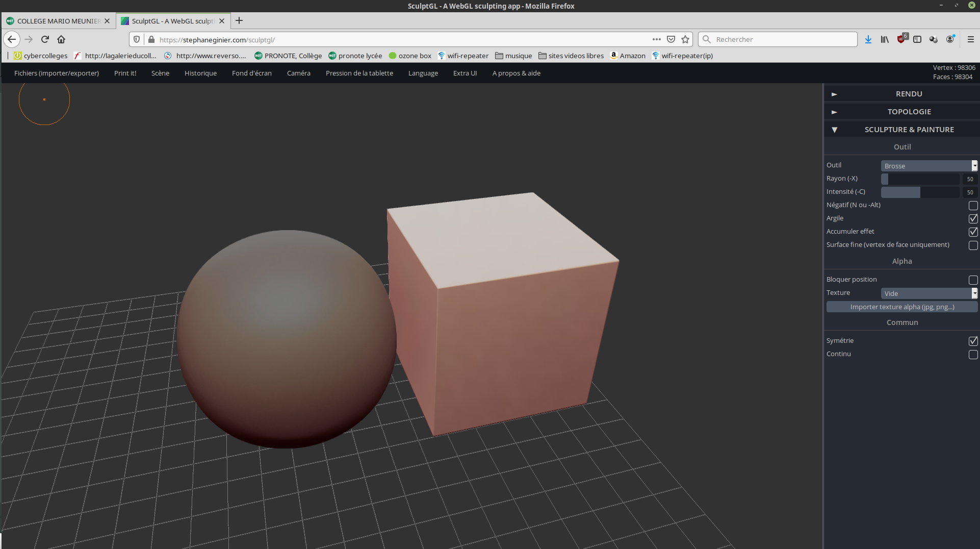Collapse the SCULPTURE & PAINTURE panel
Image resolution: width=980 pixels, height=549 pixels.
(901, 130)
